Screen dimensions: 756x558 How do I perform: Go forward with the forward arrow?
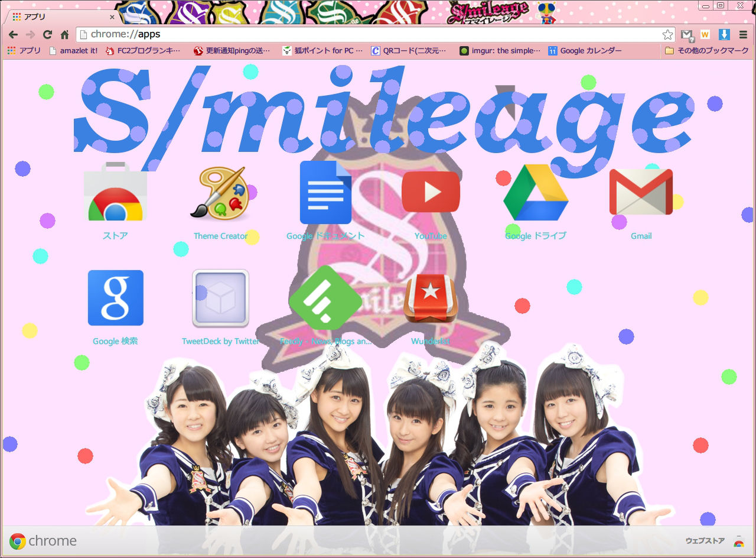coord(30,34)
